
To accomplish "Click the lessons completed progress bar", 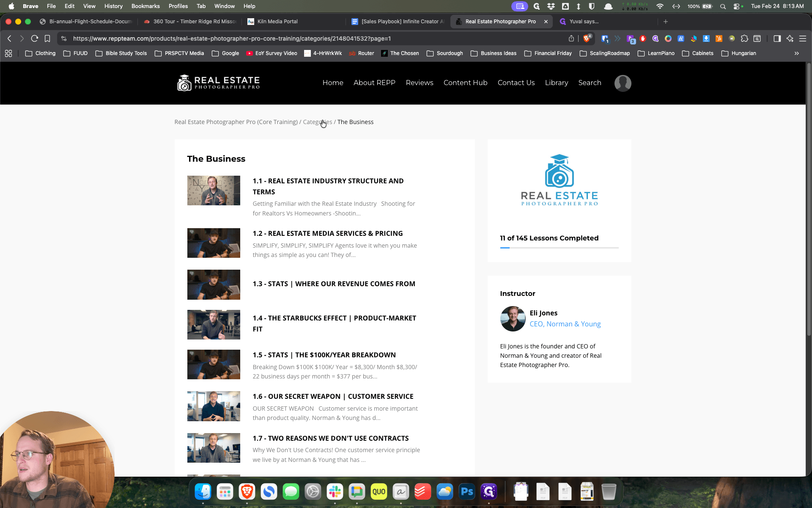I will (x=559, y=248).
